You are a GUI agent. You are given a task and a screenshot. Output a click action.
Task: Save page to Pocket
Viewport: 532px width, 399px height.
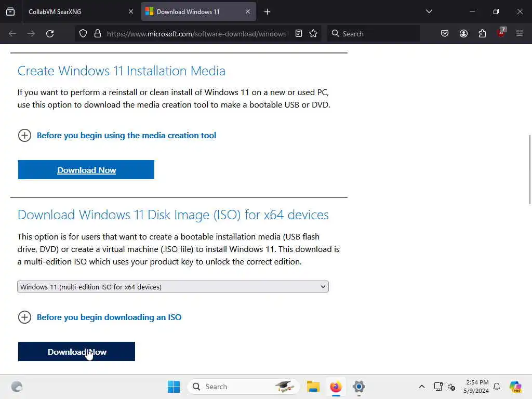445,33
